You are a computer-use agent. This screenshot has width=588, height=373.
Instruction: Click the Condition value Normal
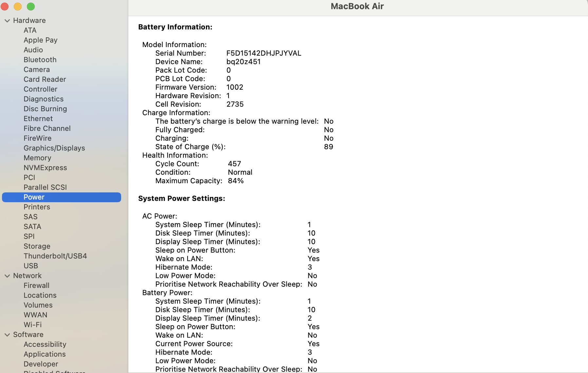coord(240,172)
